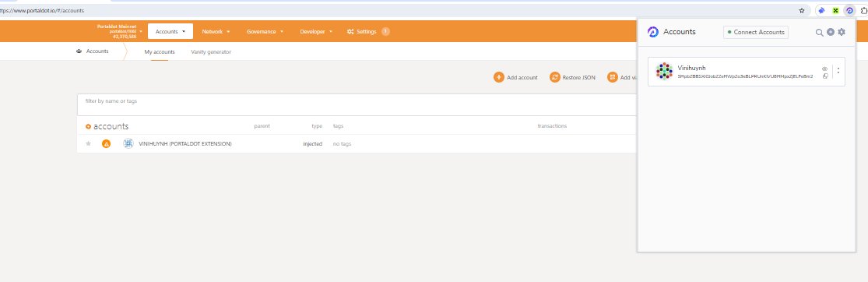This screenshot has width=868, height=282.
Task: Bookmark this page with the star icon
Action: click(x=802, y=10)
